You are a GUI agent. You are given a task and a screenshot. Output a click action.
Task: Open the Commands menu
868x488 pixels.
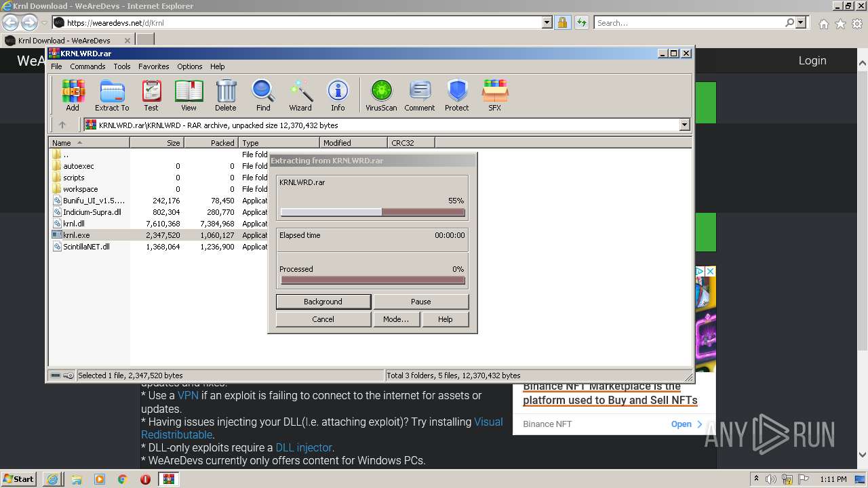click(87, 66)
